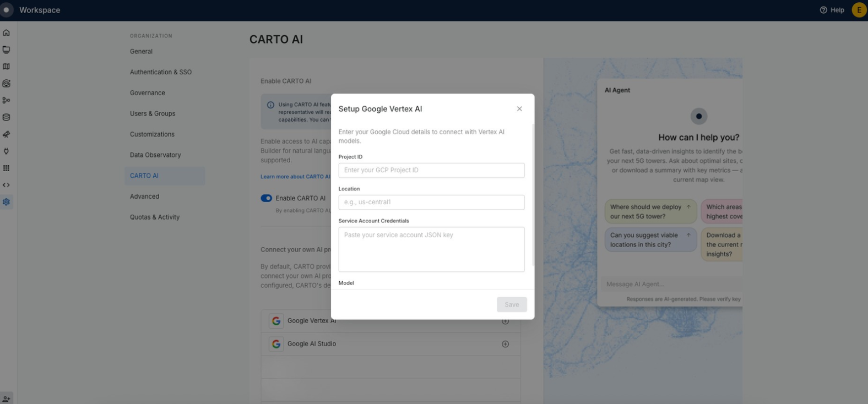Focus the Location input field
This screenshot has width=868, height=404.
(x=431, y=202)
